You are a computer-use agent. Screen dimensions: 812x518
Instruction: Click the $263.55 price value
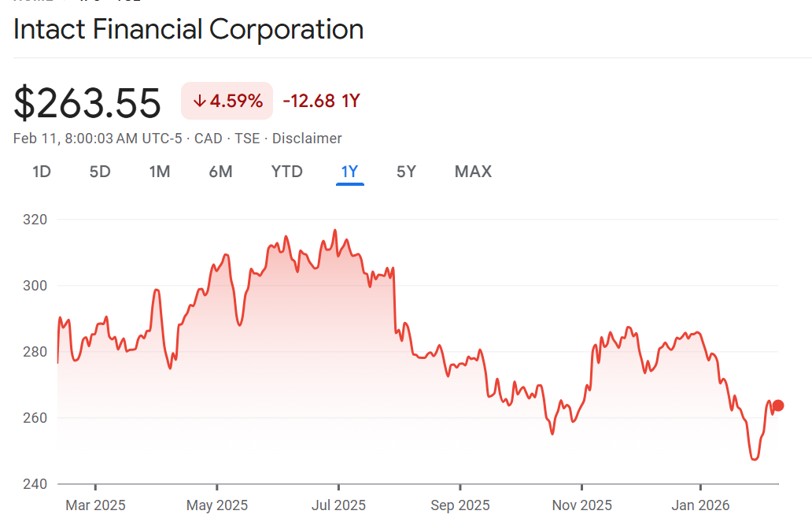coord(87,103)
